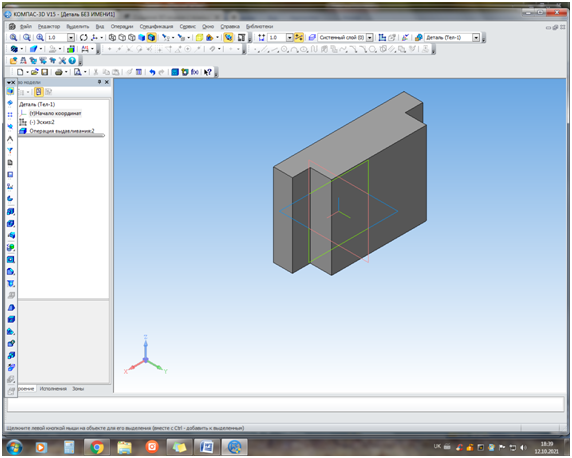Screen dimensions: 572x458
Task: Select Деталь (Тел-1) tree root
Action: (37, 104)
